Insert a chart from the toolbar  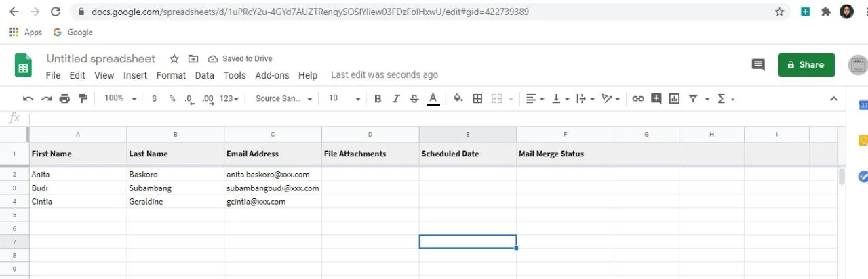click(x=674, y=98)
